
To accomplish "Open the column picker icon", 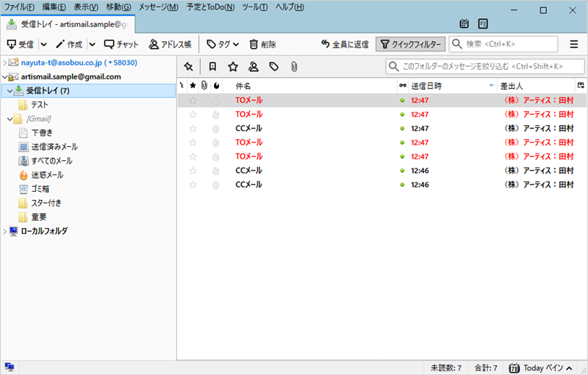I will pyautogui.click(x=581, y=86).
